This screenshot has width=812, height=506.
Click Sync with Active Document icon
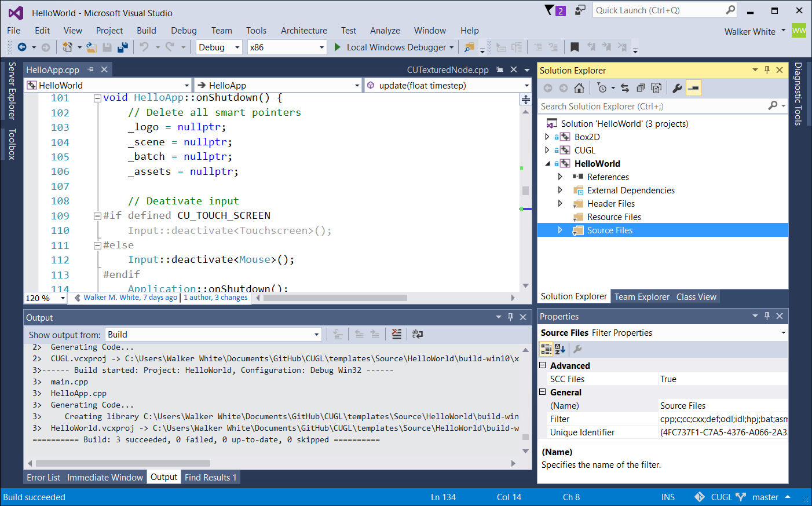click(624, 88)
